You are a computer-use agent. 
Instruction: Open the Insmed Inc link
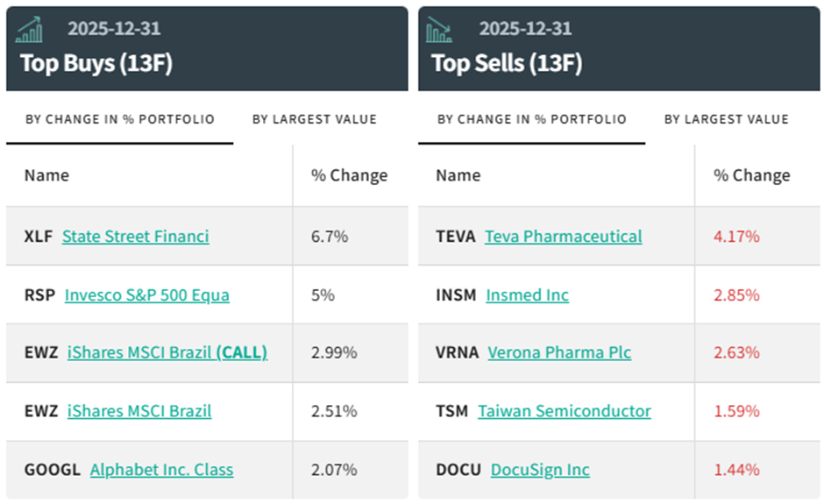527,295
